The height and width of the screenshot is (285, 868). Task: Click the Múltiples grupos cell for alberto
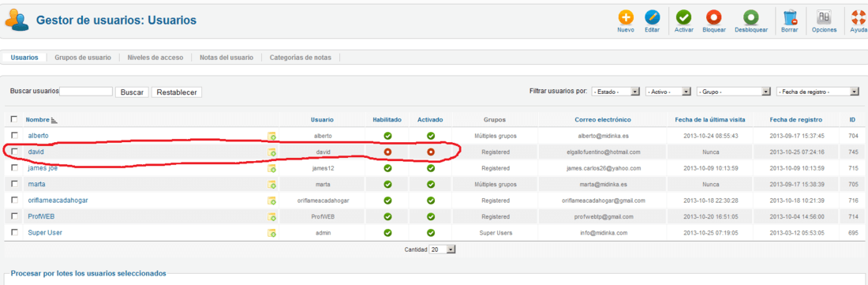pyautogui.click(x=495, y=136)
